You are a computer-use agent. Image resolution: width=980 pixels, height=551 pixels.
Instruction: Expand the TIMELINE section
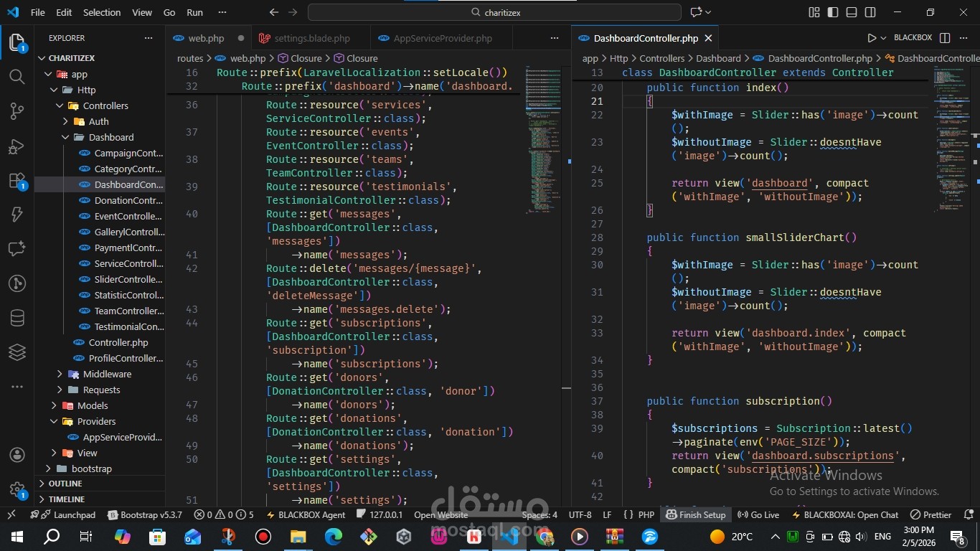(x=100, y=499)
